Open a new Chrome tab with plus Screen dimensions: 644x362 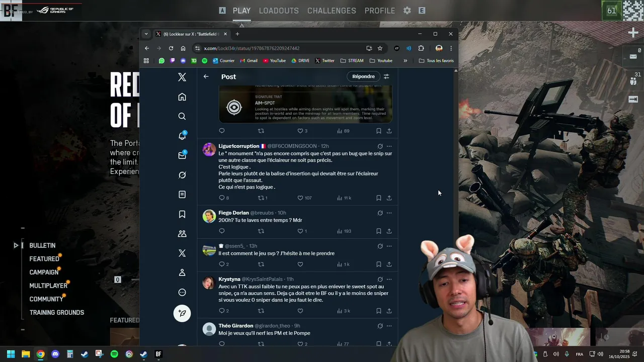click(x=237, y=34)
